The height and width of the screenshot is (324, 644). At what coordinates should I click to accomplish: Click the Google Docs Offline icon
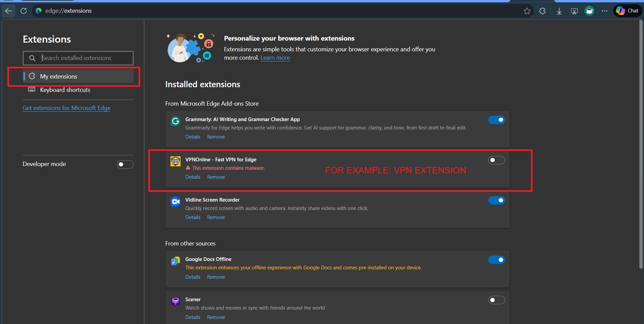175,261
